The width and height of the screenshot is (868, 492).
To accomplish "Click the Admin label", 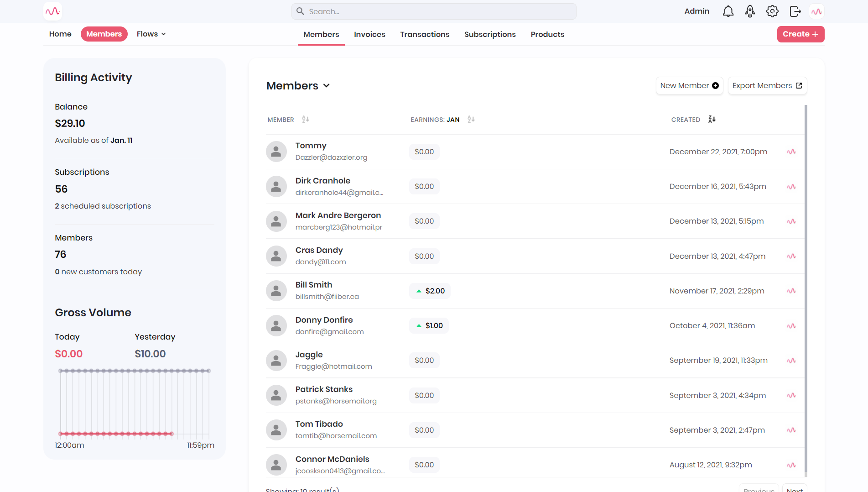I will (696, 11).
